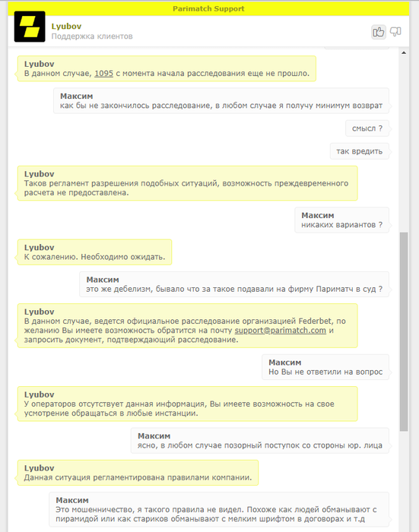Image resolution: width=419 pixels, height=532 pixels.
Task: Click message starting 'У операторов отсутствует'
Action: pos(187,404)
